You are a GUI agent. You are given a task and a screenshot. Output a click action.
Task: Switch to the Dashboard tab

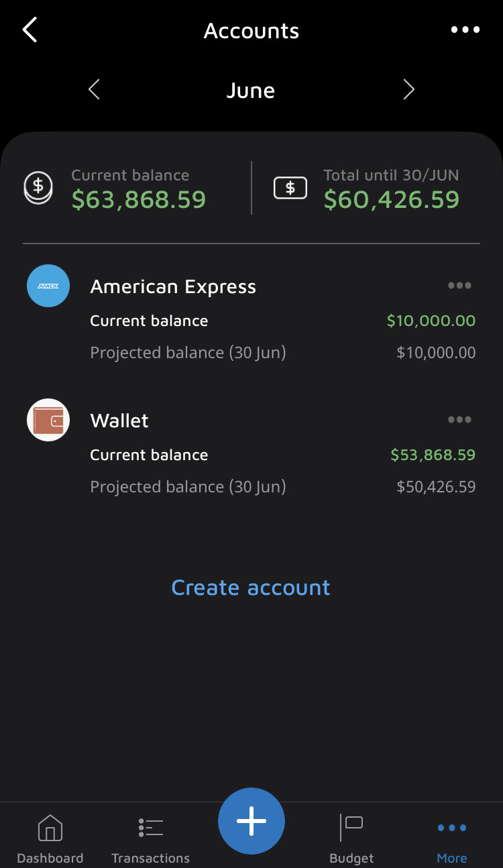[x=50, y=838]
